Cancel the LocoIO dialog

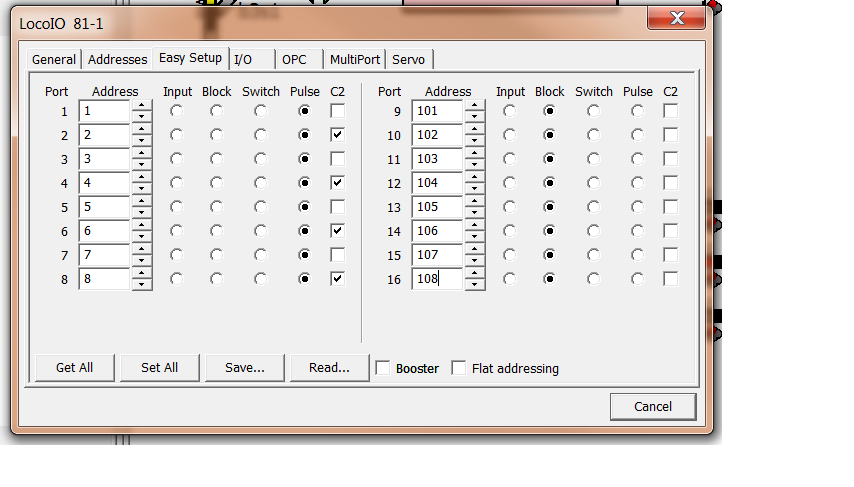click(653, 406)
